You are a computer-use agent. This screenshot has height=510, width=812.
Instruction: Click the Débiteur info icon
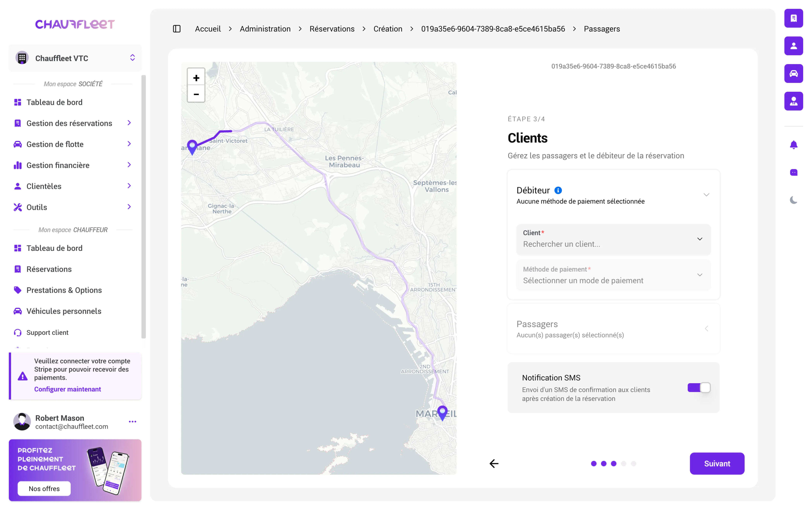(558, 190)
